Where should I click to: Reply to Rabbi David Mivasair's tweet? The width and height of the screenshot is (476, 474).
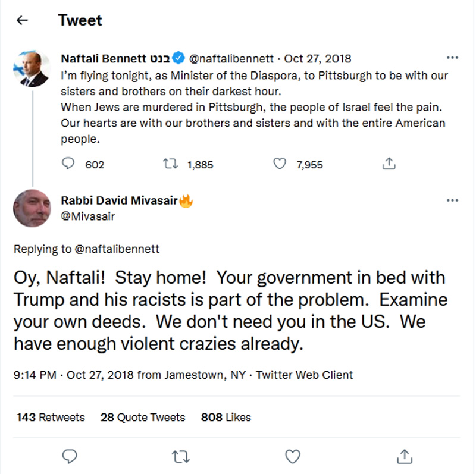coord(70,456)
